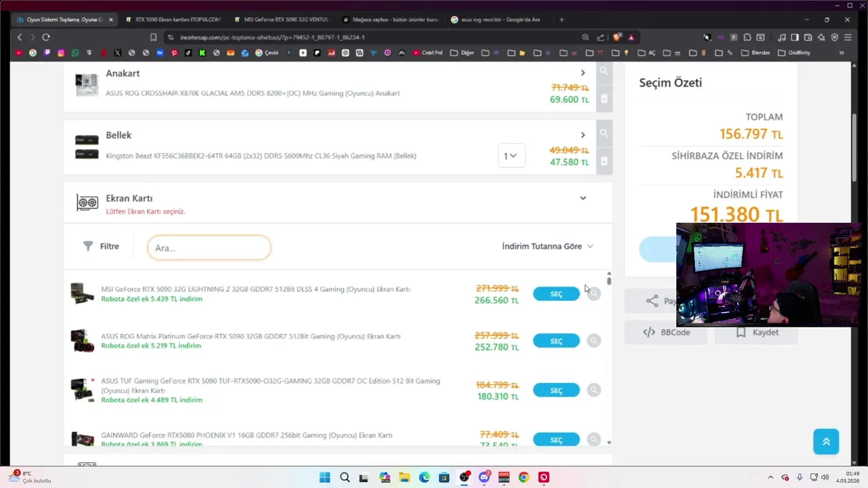868x488 pixels.
Task: Launch Microsoft Edge from the taskbar
Action: (425, 477)
